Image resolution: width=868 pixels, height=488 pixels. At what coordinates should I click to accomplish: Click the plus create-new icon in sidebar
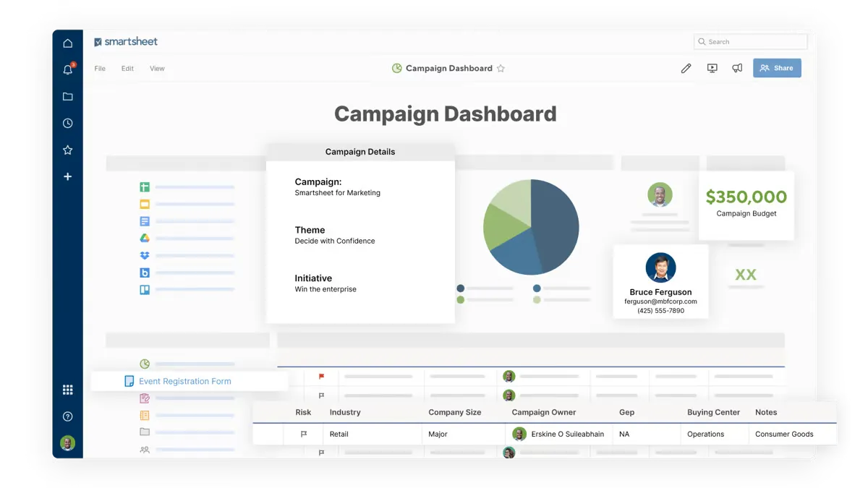(x=67, y=176)
